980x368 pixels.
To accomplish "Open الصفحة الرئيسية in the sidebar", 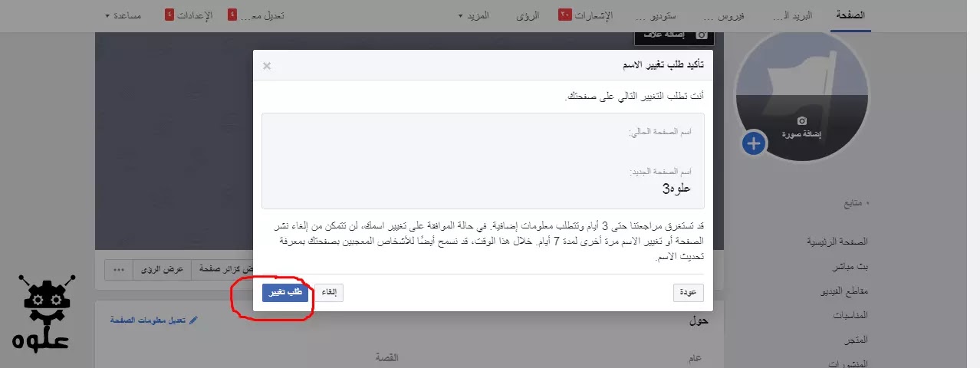I will point(837,241).
